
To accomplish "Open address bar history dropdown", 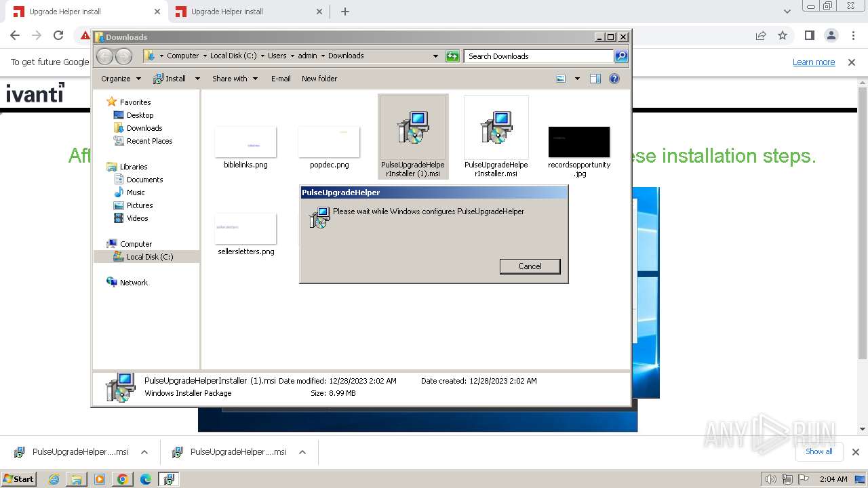I will click(435, 56).
